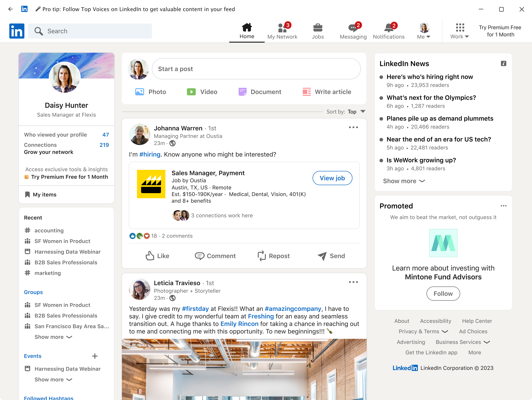Click the Photo upload icon
This screenshot has height=400, width=532.
(x=139, y=92)
